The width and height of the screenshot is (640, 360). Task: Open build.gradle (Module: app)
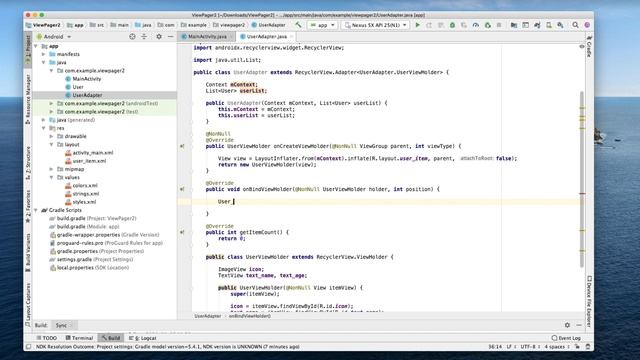[84, 227]
